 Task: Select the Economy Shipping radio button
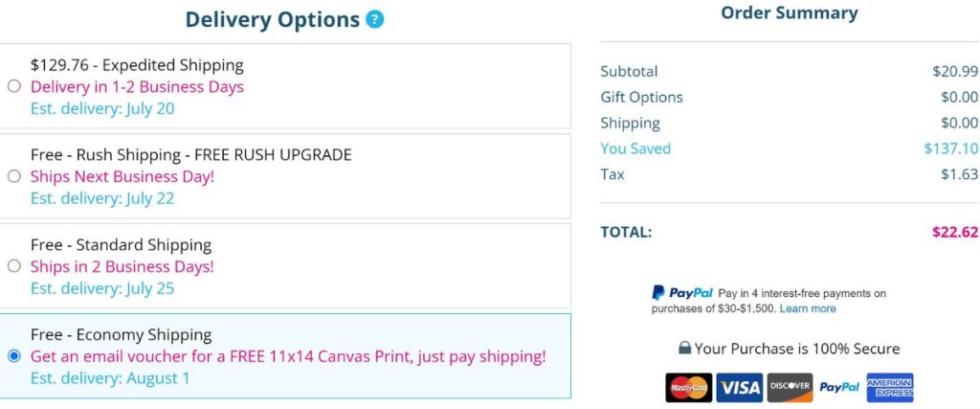(13, 356)
